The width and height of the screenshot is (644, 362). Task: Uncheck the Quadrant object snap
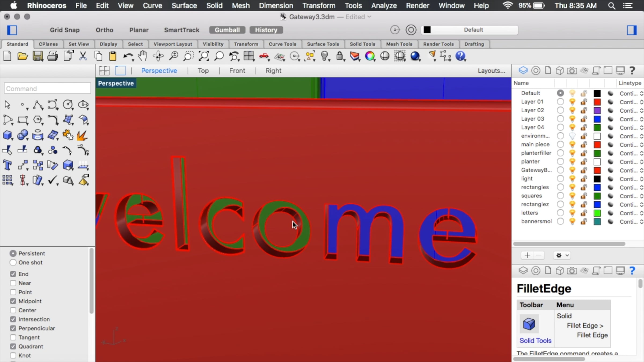click(13, 346)
